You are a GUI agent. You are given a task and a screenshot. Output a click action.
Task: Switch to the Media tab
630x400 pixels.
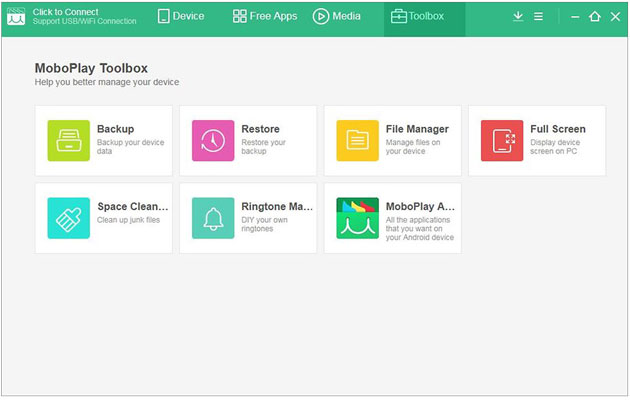click(337, 16)
